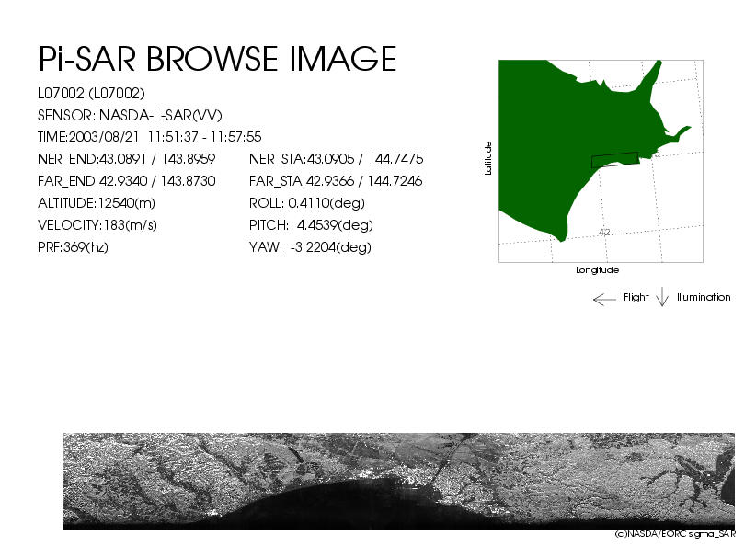Click the Pi-SAR BROWSE IMAGE title
Image resolution: width=756 pixels, height=547 pixels.
point(217,59)
